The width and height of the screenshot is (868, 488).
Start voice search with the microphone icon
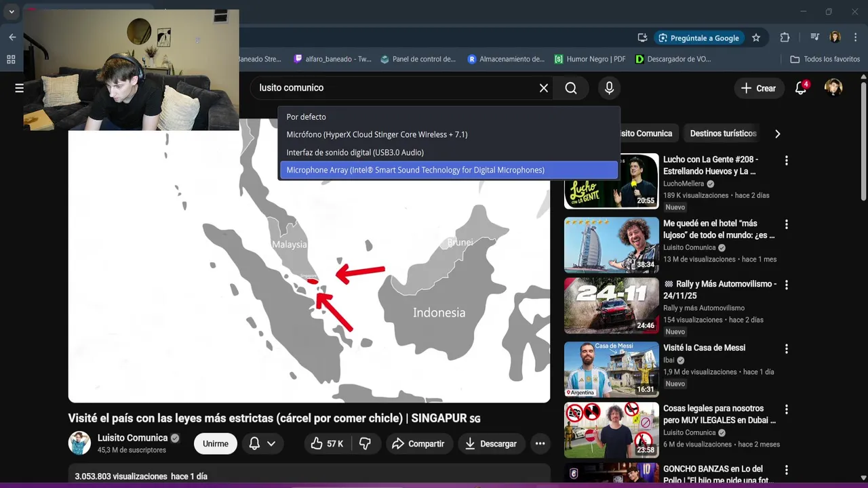(x=609, y=88)
